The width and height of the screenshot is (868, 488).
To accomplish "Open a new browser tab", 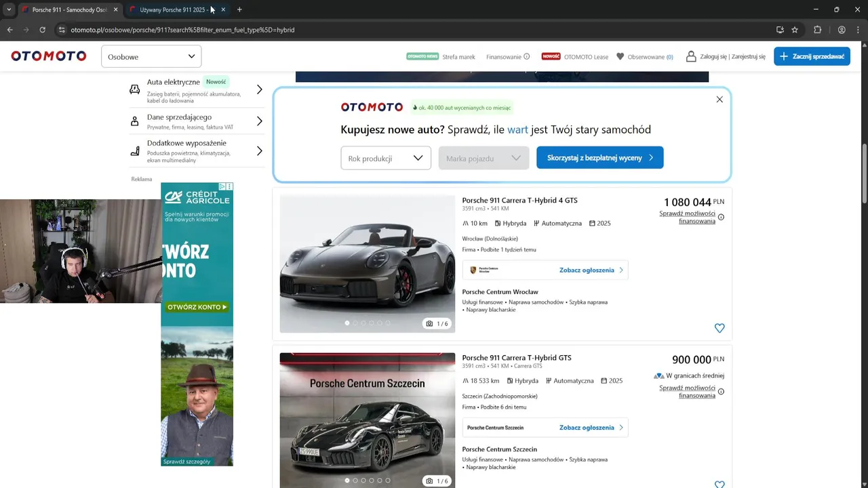I will tap(239, 9).
